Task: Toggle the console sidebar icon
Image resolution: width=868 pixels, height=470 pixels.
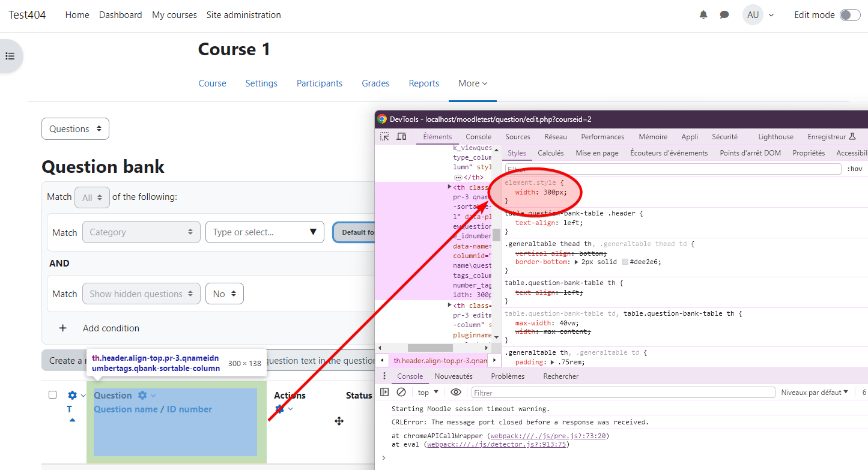Action: (384, 392)
